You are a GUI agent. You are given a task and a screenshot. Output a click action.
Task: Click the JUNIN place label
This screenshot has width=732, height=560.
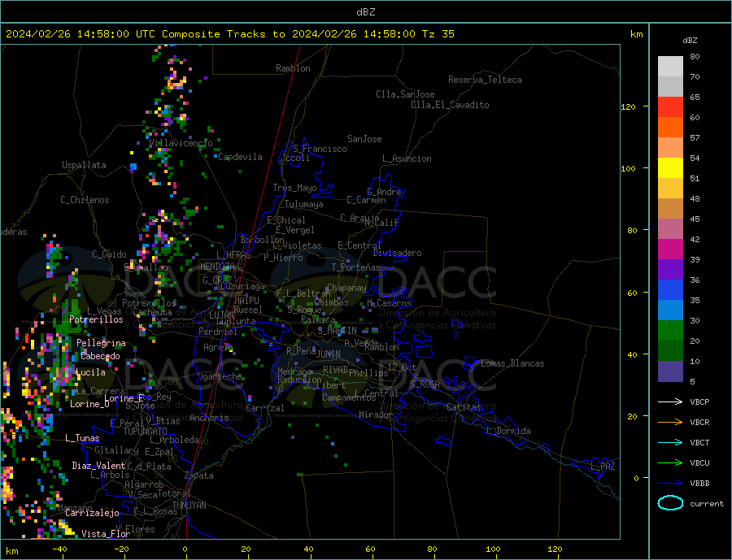[x=329, y=354]
